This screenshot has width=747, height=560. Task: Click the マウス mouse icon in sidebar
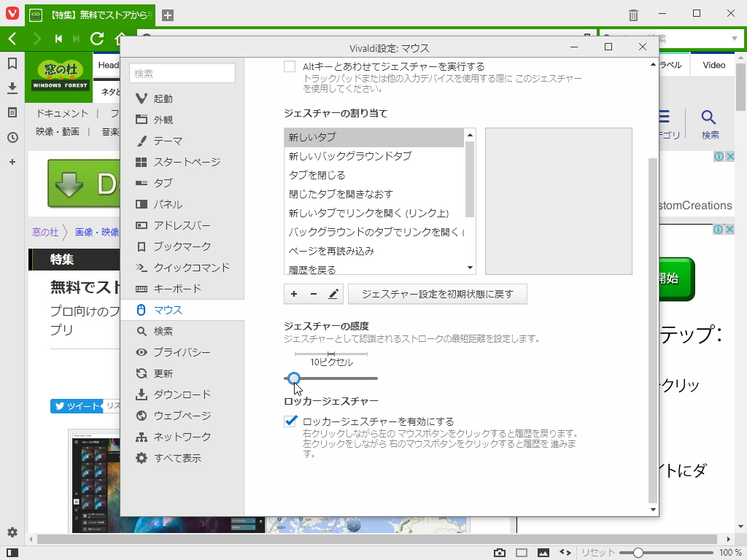pyautogui.click(x=141, y=310)
